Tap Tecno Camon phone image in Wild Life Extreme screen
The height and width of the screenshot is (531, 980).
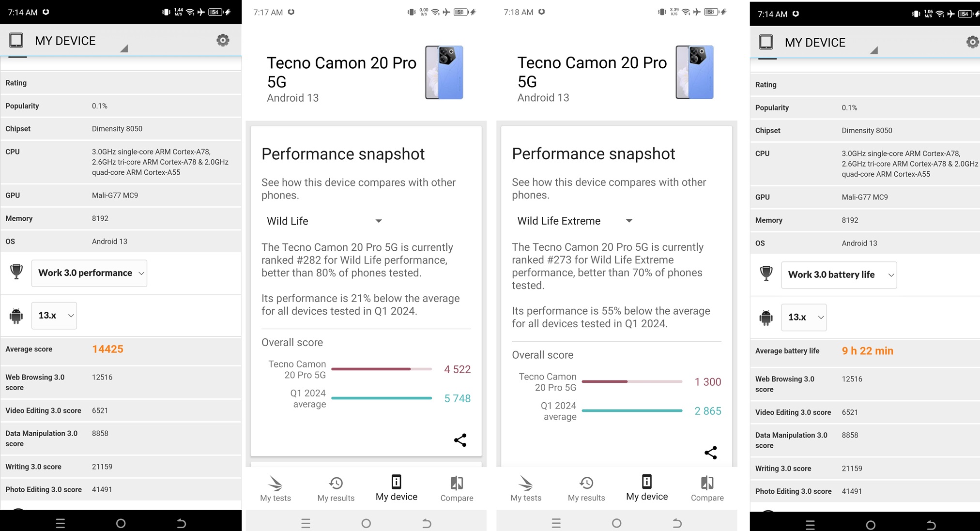[694, 73]
